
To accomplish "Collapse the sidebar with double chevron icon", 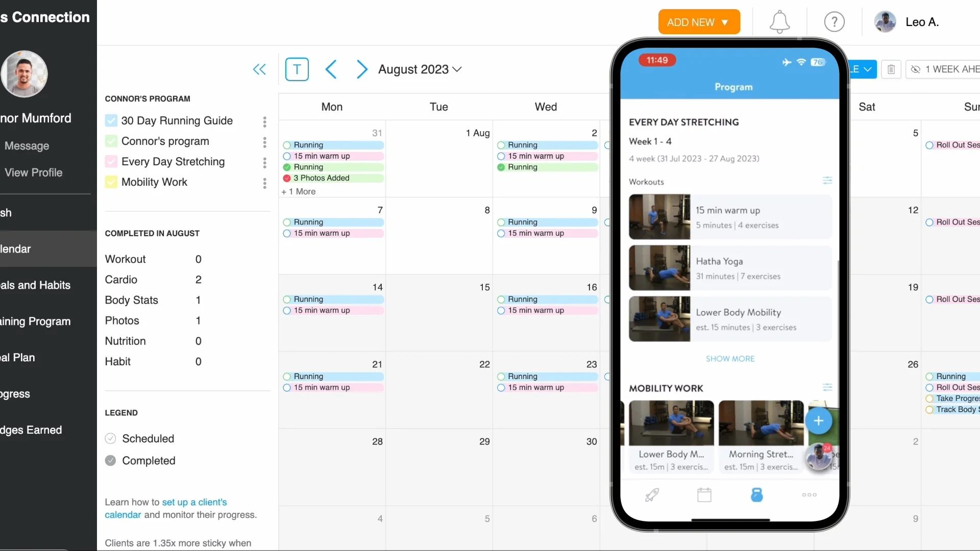I will [259, 69].
